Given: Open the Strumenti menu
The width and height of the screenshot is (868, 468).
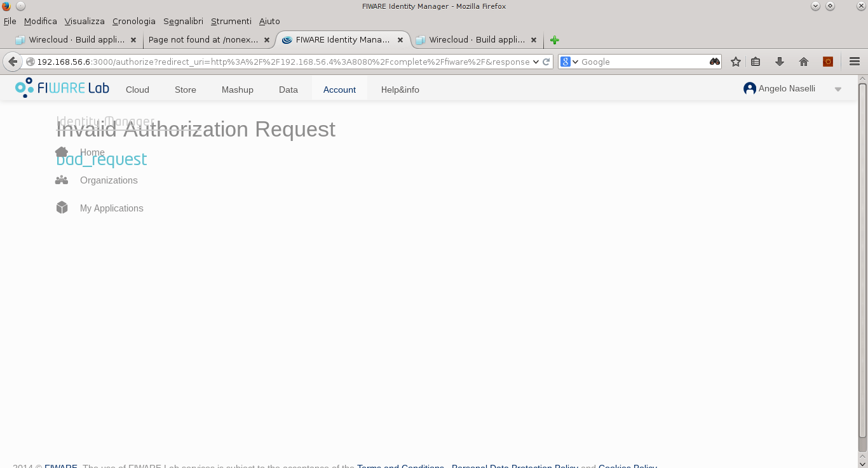Looking at the screenshot, I should pos(231,21).
